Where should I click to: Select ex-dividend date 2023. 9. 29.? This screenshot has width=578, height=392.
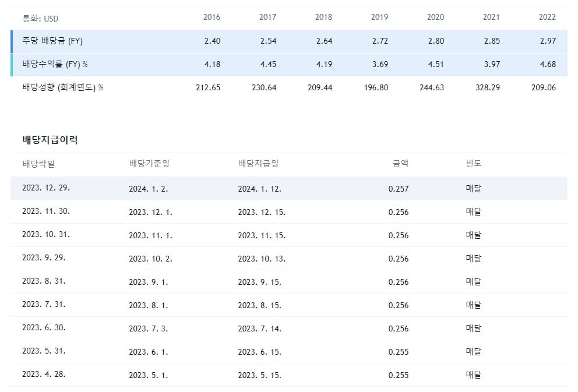(44, 257)
